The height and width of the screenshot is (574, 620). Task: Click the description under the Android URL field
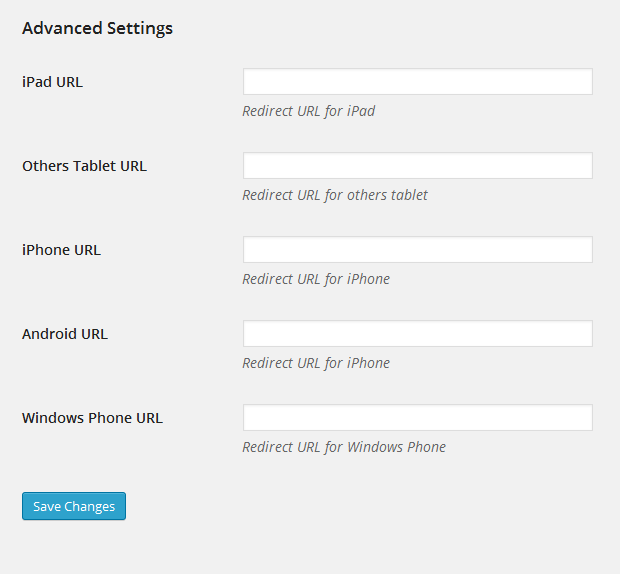click(x=316, y=363)
